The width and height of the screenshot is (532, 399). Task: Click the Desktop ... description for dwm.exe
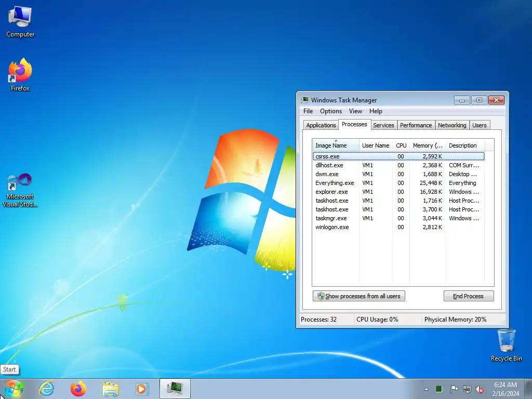[463, 174]
